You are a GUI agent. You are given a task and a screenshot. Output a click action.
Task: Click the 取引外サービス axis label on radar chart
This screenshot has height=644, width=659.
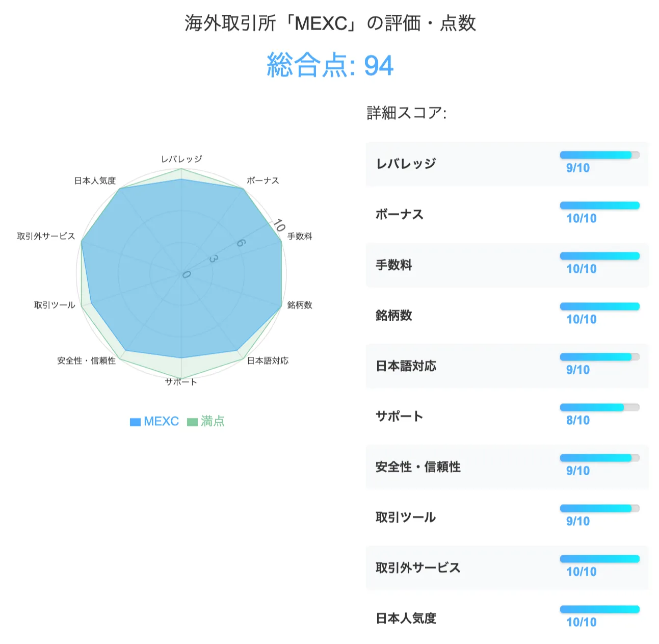click(46, 236)
